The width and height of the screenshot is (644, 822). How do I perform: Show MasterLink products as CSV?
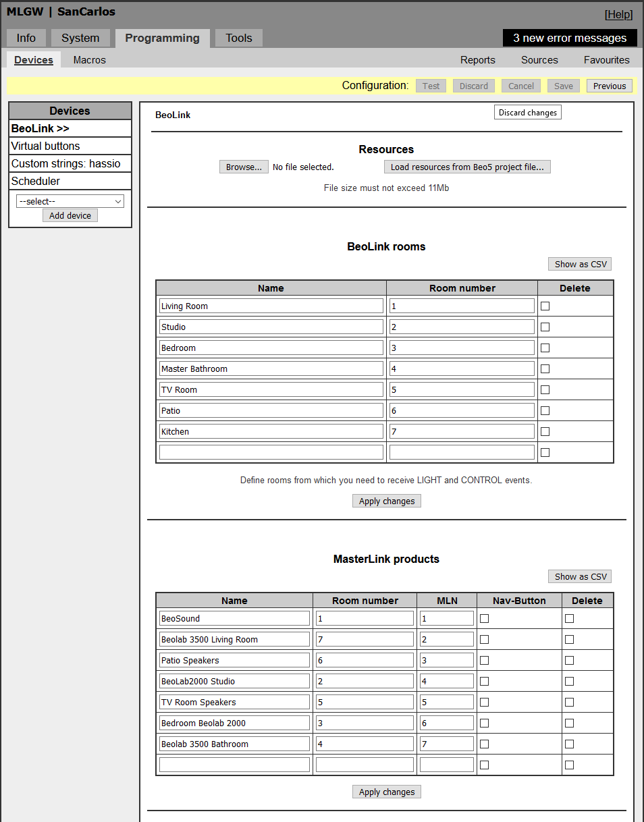[x=580, y=576]
